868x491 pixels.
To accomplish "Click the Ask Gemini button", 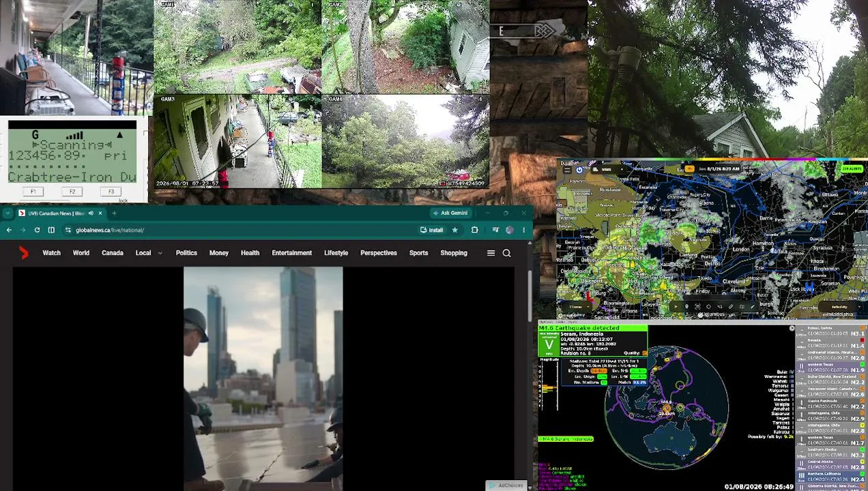I will tap(450, 213).
